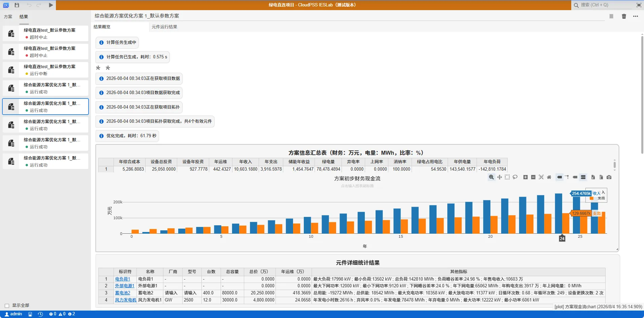This screenshot has height=318, width=644.
Task: Switch to the 结果 tab
Action: (x=24, y=17)
